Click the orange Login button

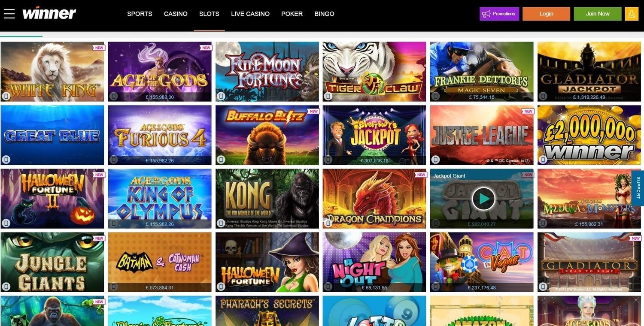point(546,14)
